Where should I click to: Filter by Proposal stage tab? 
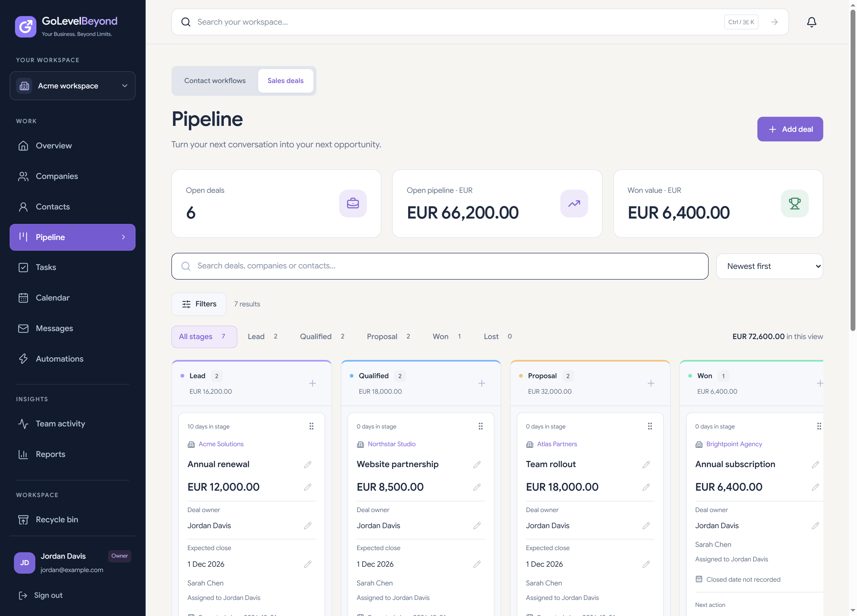coord(388,337)
